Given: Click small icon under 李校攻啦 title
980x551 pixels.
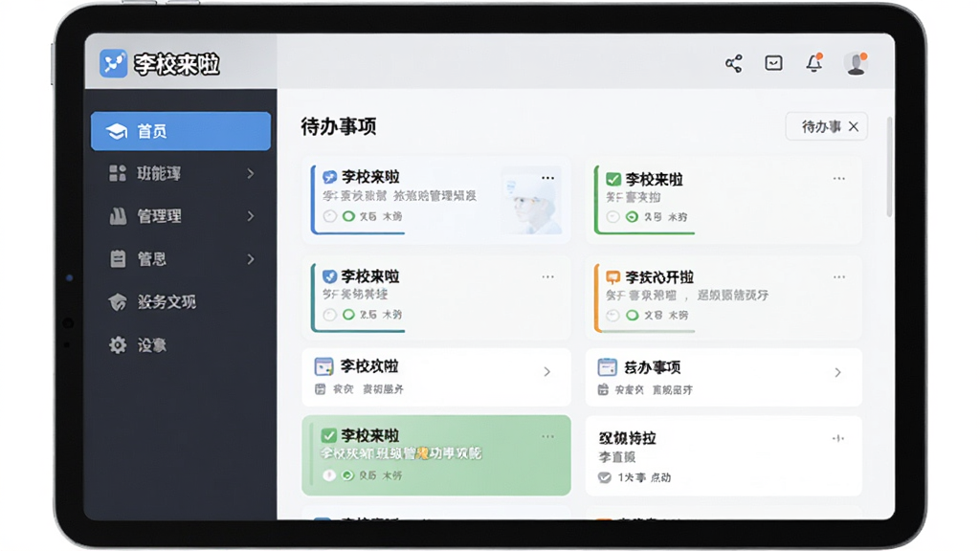Looking at the screenshot, I should (x=320, y=389).
